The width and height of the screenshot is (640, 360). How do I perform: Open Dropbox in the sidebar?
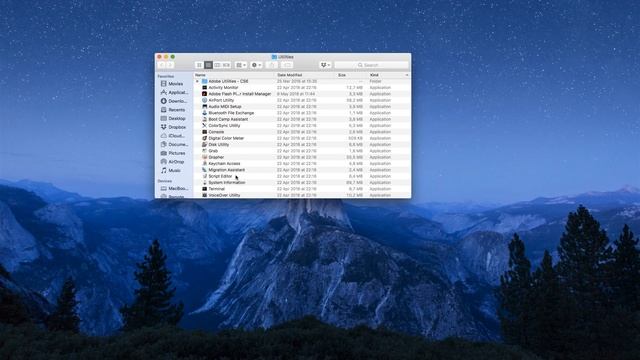tap(173, 127)
